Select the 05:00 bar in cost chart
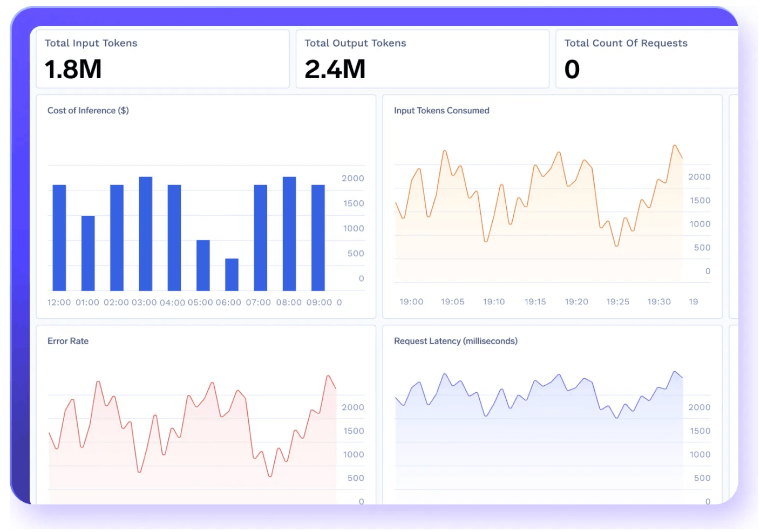Viewport: 761px width, 532px height. pos(203,265)
